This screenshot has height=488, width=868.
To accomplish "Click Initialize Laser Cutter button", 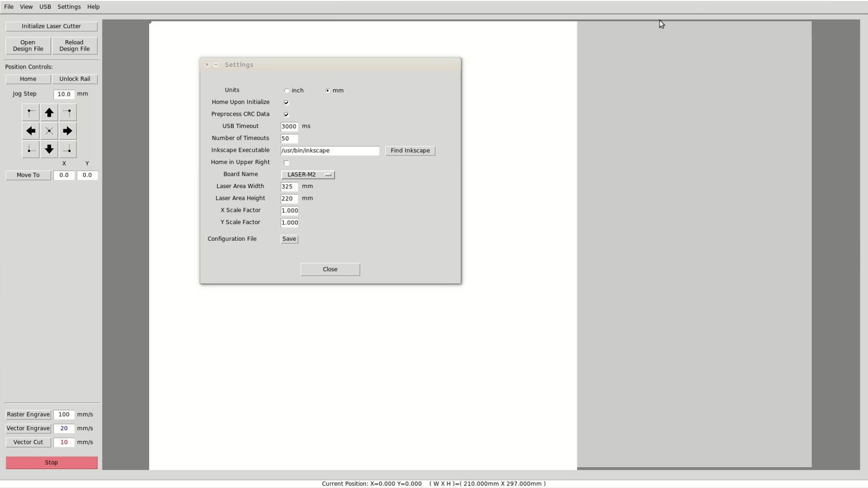I will tap(52, 26).
